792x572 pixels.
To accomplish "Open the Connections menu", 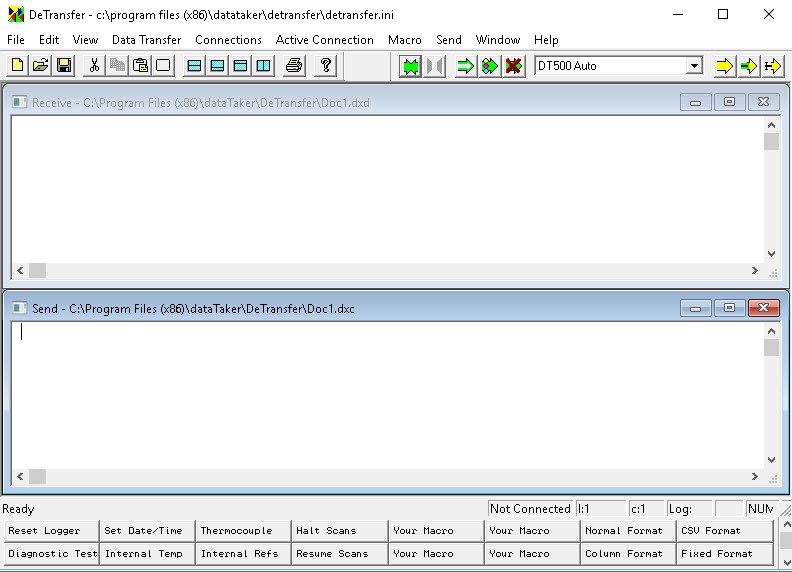I will 228,40.
